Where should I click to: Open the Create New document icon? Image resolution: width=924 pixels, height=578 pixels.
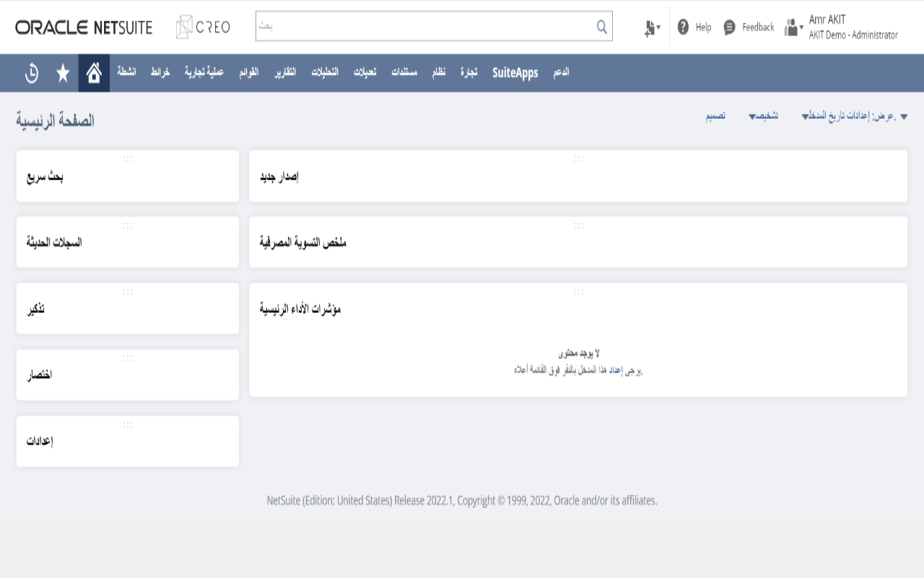tap(652, 27)
